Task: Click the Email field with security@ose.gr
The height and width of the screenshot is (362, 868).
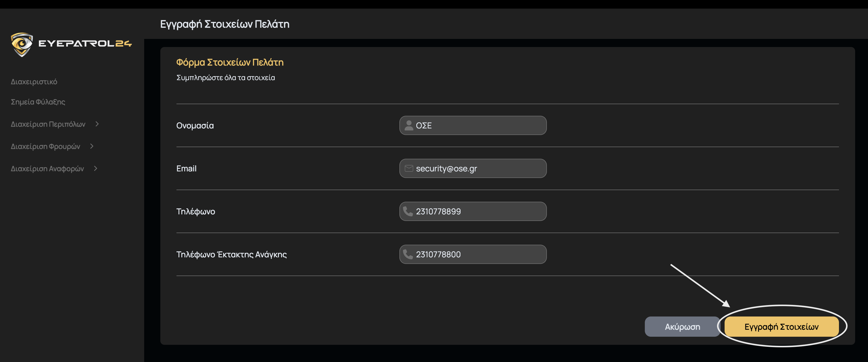Action: pyautogui.click(x=478, y=168)
